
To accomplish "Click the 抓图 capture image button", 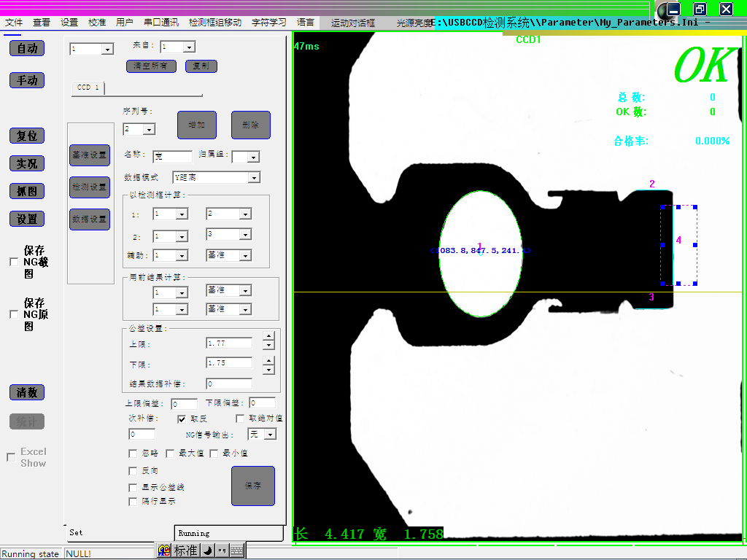I will tap(27, 191).
